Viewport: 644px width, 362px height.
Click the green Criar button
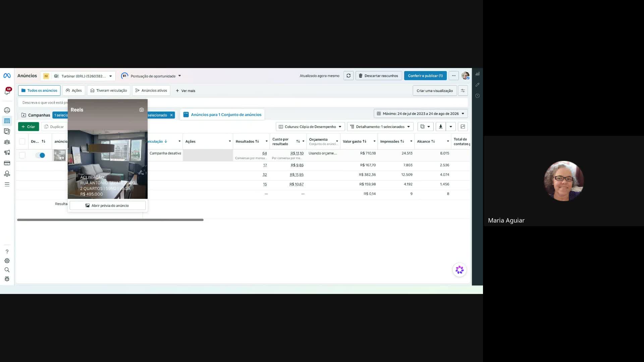coord(29,127)
